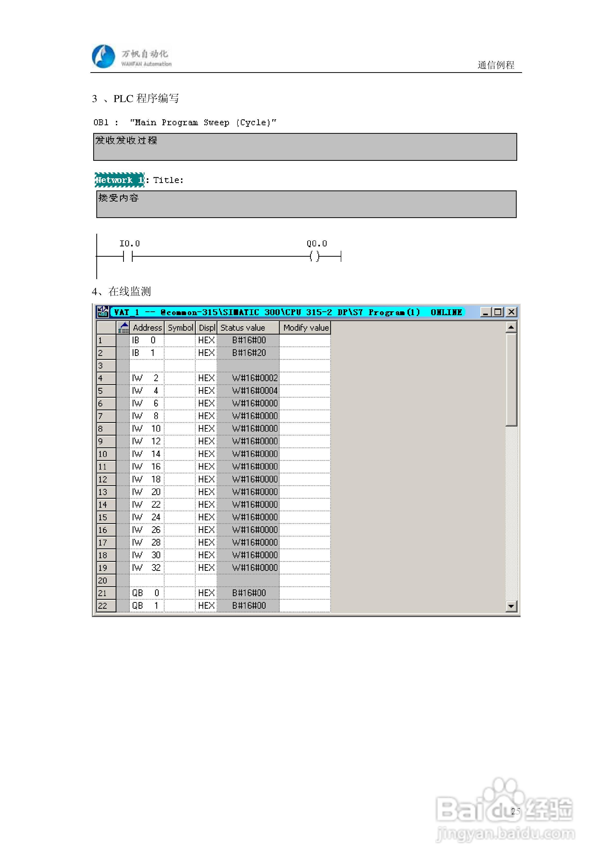The image size is (613, 868).
Task: Minimize the VAT_1 window
Action: click(x=486, y=312)
